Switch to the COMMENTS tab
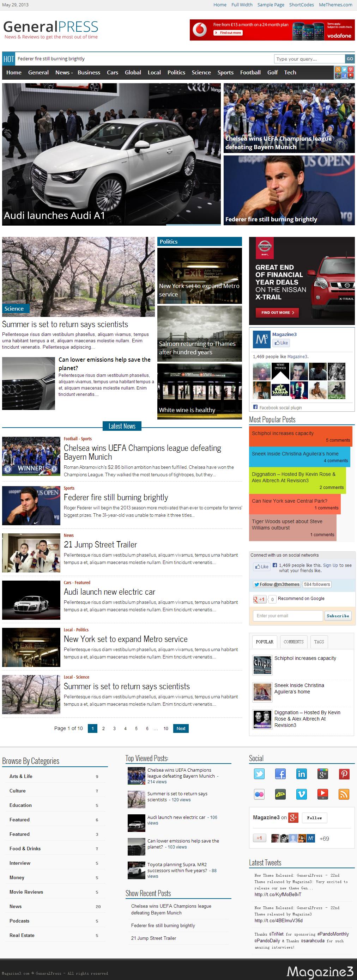 pyautogui.click(x=294, y=642)
